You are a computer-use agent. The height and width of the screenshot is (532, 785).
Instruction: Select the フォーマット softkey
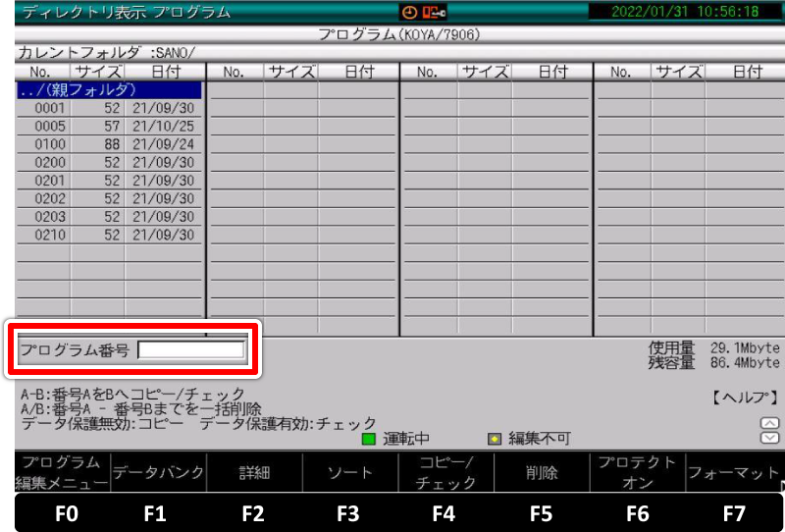733,472
